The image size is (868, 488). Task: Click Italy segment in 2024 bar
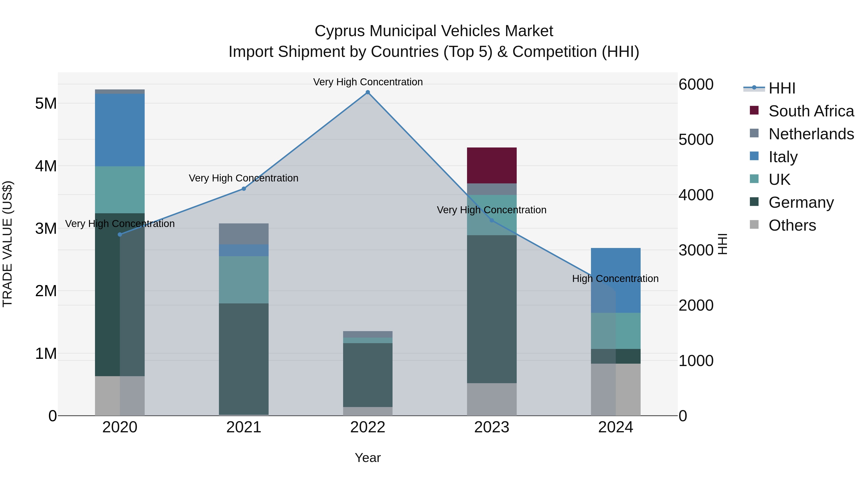pos(616,280)
